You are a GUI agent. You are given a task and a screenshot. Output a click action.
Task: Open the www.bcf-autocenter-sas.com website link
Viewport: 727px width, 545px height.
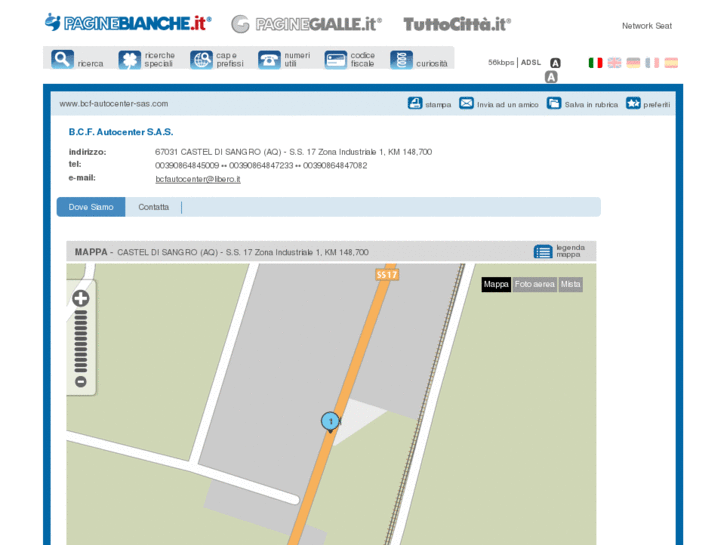click(114, 103)
